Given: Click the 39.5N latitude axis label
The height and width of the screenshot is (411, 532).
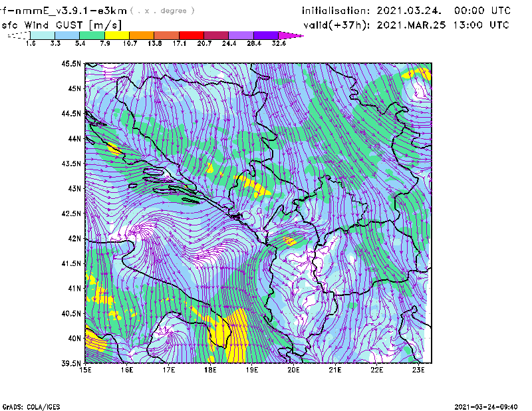Looking at the screenshot, I should coord(71,364).
